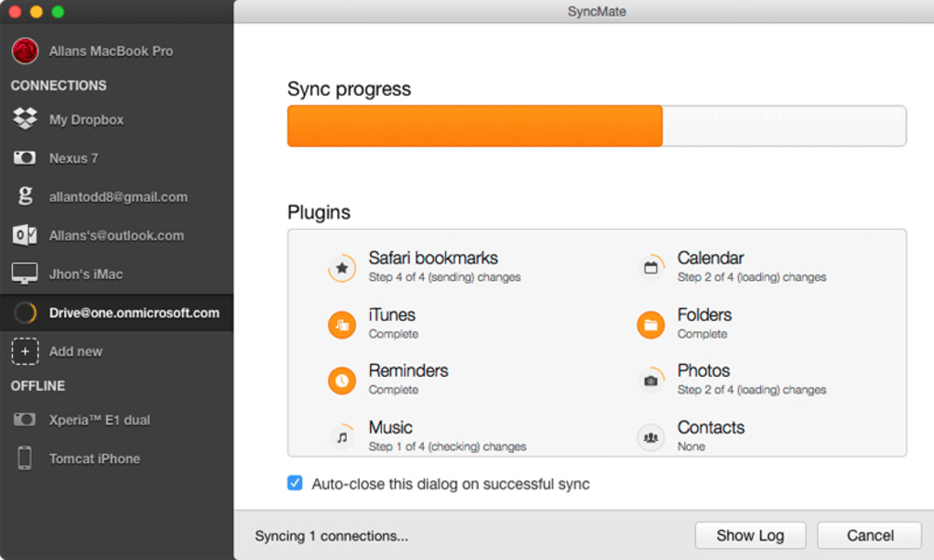This screenshot has width=934, height=560.
Task: Open Allans MacBook Pro profile avatar
Action: coord(25,51)
